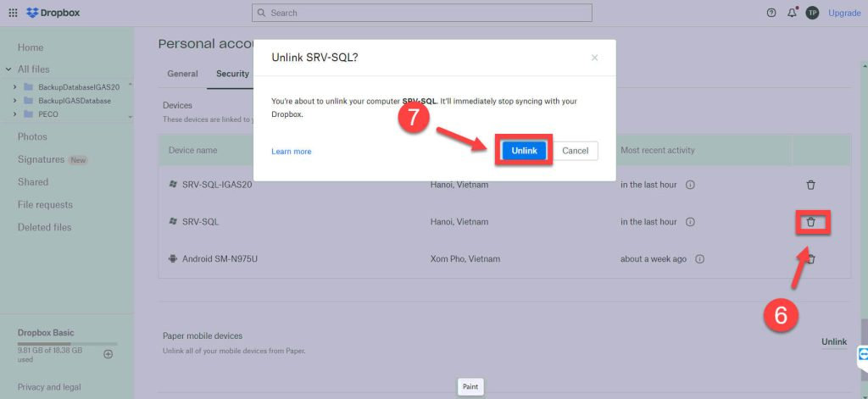This screenshot has height=399, width=868.
Task: Open Shared in the sidebar
Action: coord(33,182)
